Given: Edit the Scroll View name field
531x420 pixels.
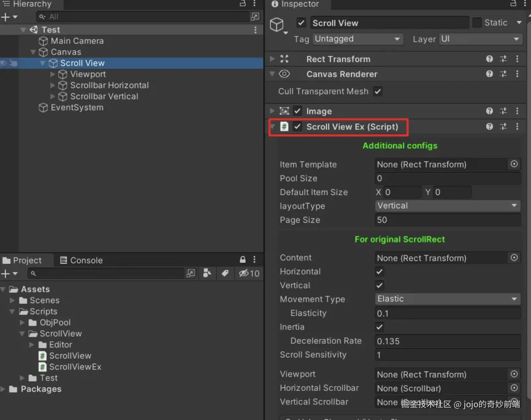Looking at the screenshot, I should (x=389, y=23).
